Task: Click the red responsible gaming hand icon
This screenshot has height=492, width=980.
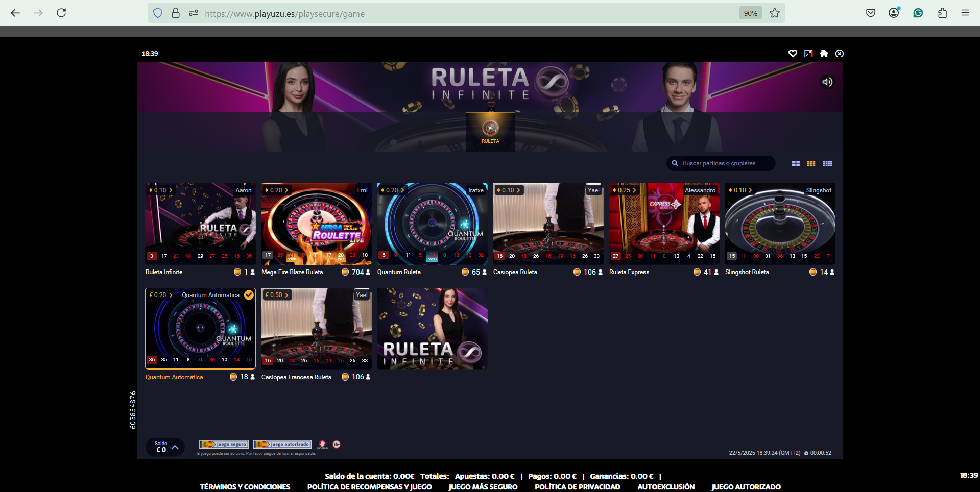Action: point(322,444)
